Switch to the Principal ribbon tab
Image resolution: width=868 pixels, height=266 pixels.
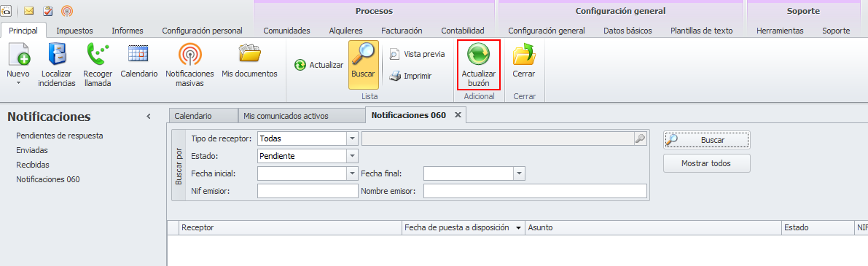(23, 31)
